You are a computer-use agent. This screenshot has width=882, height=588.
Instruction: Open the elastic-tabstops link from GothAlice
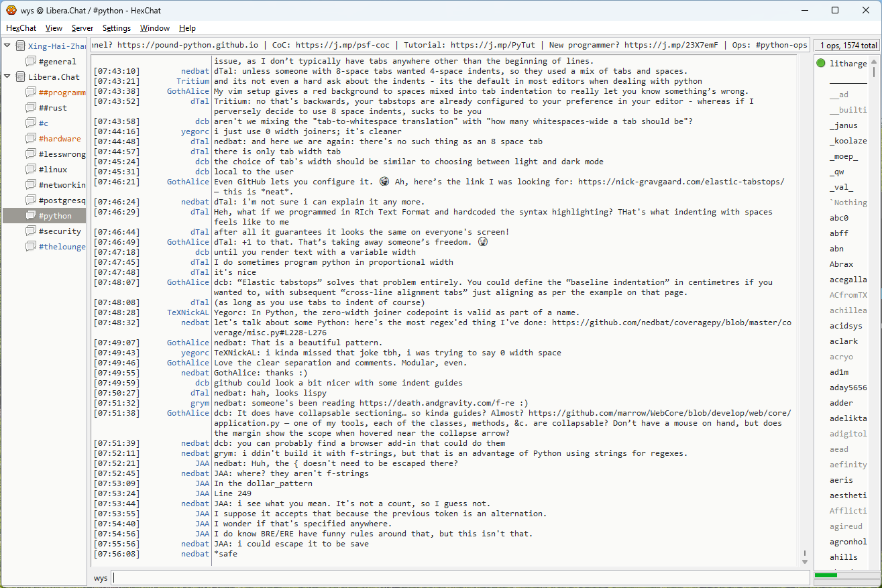click(x=681, y=182)
